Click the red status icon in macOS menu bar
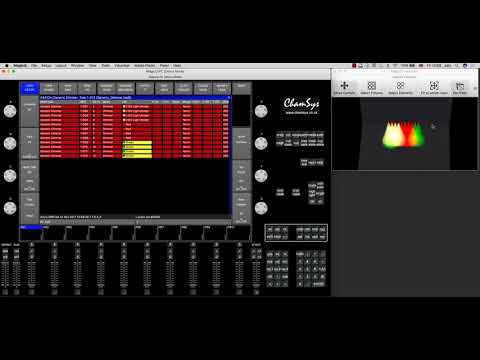Screen dimensions: 480x360 pyautogui.click(x=354, y=66)
